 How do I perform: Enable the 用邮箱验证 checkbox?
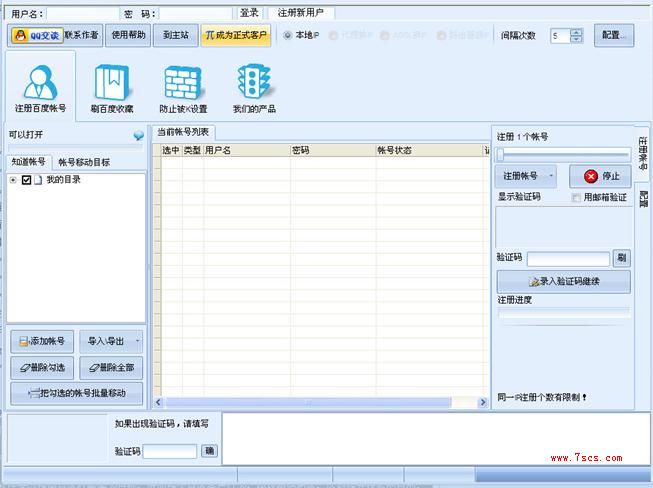(x=576, y=198)
